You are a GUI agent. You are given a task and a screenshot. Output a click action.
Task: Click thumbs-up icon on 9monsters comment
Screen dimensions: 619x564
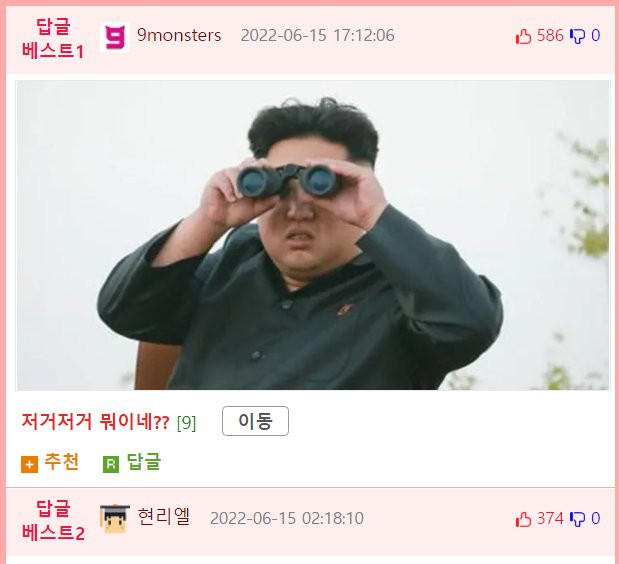pos(523,37)
